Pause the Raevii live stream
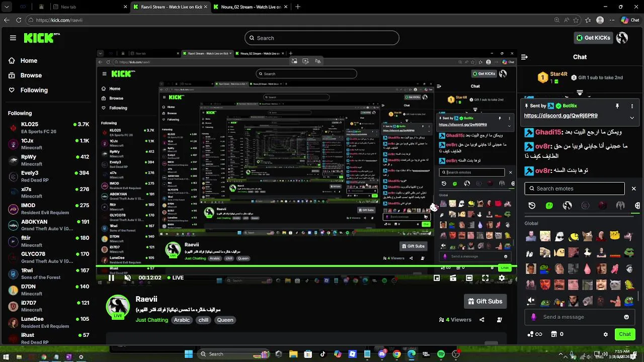This screenshot has height=362, width=644. tap(111, 278)
